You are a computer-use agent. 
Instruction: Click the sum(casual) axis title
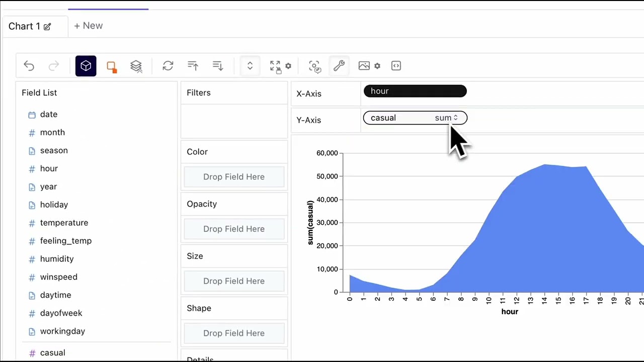point(310,223)
